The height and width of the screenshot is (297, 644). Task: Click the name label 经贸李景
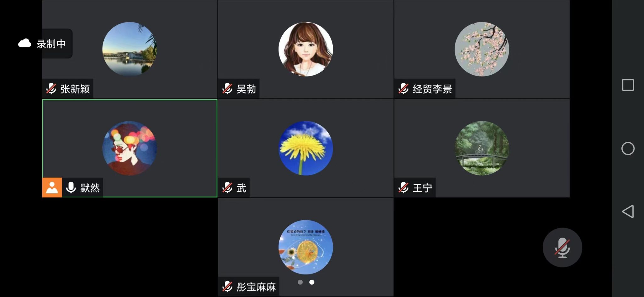pyautogui.click(x=432, y=89)
